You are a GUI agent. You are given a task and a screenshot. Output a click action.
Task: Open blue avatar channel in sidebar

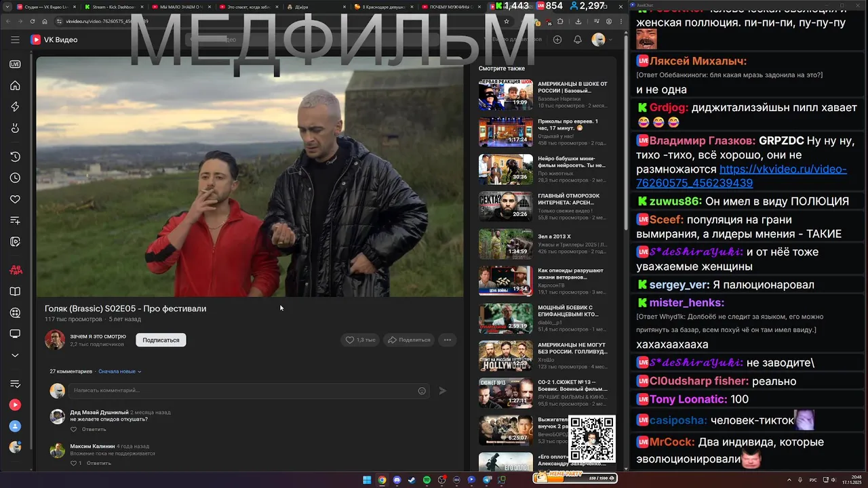click(15, 426)
